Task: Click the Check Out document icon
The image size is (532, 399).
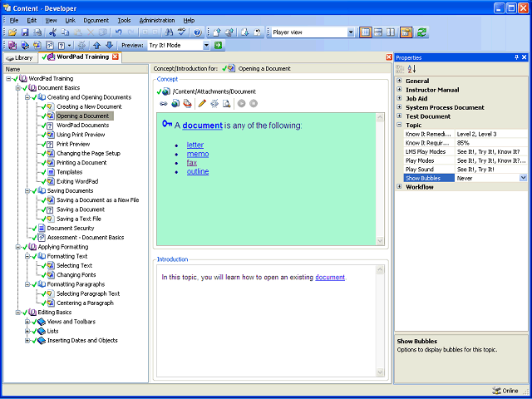Action: [x=245, y=32]
